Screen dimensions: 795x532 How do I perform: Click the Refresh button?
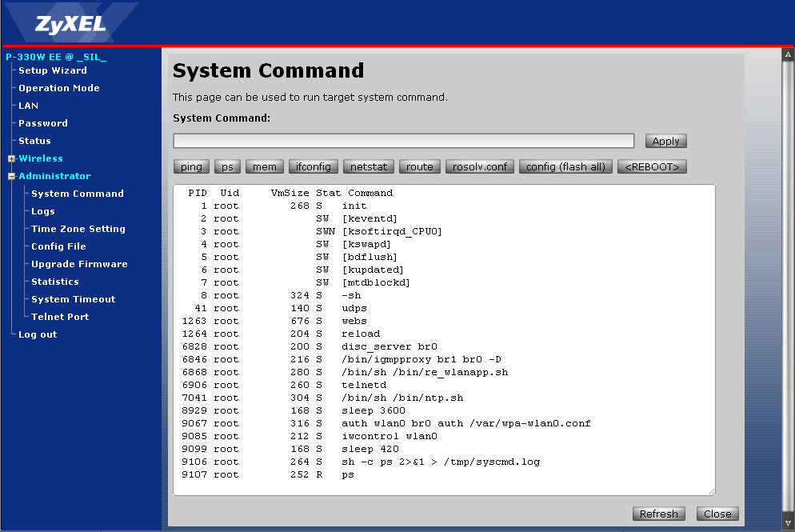[x=658, y=514]
